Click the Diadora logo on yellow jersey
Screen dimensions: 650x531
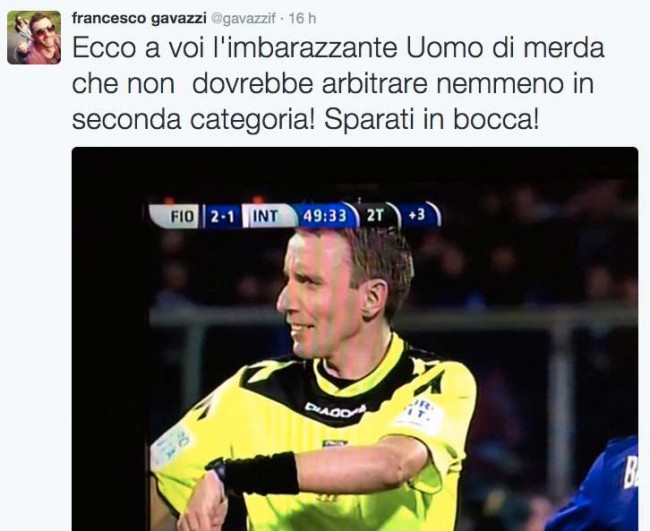pyautogui.click(x=335, y=411)
